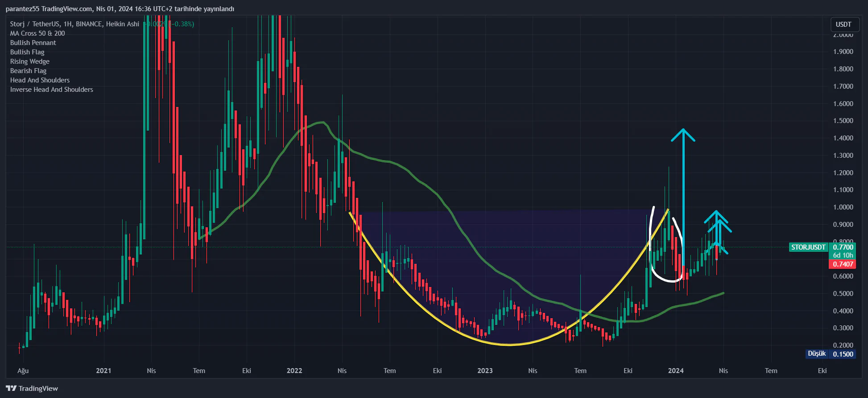Click the 2022 marker on time axis
868x398 pixels.
coord(294,371)
